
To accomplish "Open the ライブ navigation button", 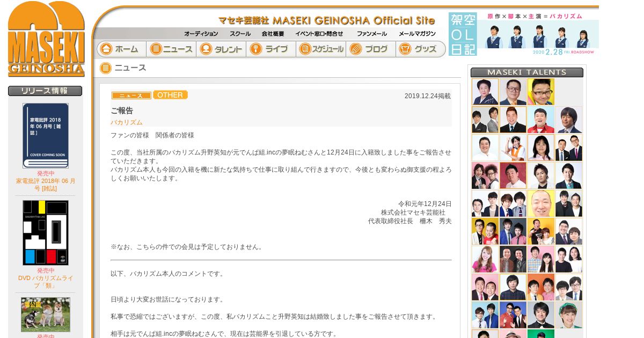I will 271,49.
